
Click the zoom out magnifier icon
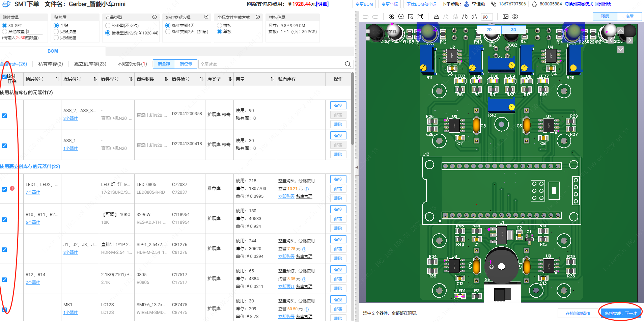pyautogui.click(x=401, y=17)
